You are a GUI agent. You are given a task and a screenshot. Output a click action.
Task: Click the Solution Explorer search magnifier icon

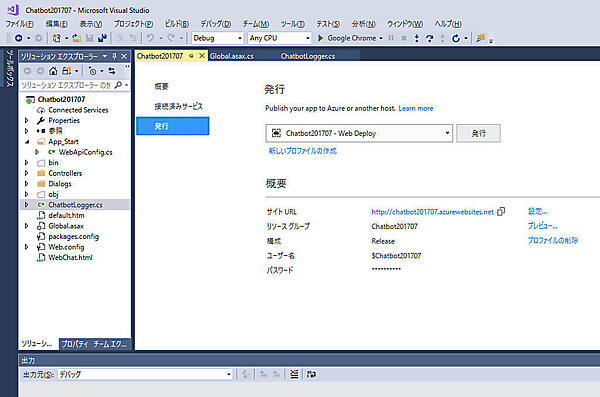coord(118,85)
